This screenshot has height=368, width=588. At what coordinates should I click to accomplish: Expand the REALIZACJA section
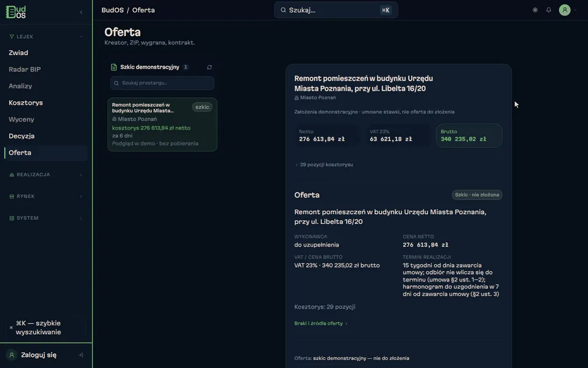pyautogui.click(x=81, y=175)
